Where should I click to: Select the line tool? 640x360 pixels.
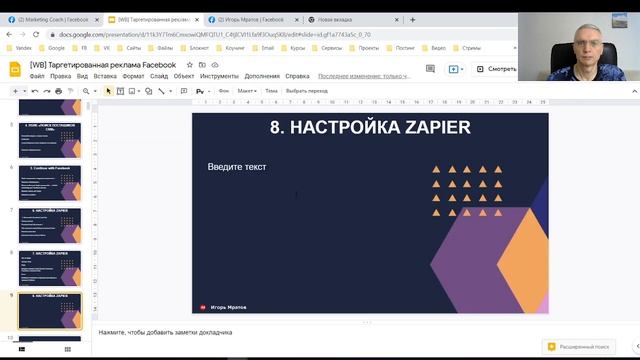point(162,91)
